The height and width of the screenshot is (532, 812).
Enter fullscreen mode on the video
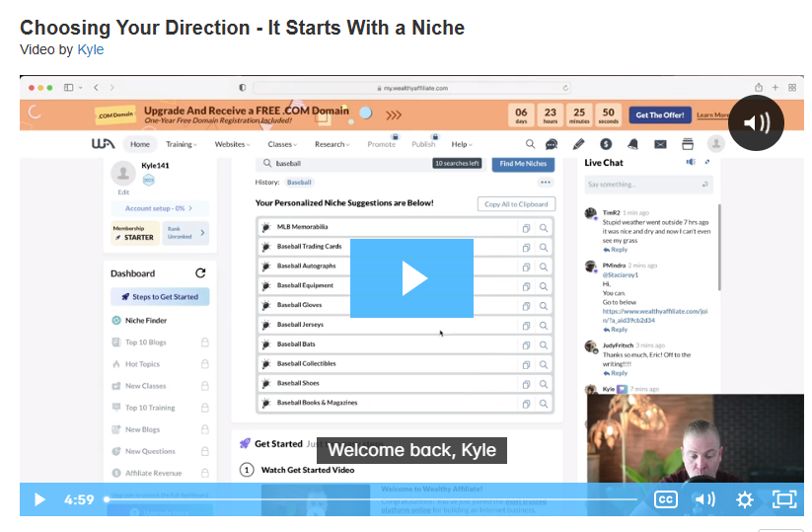(784, 499)
